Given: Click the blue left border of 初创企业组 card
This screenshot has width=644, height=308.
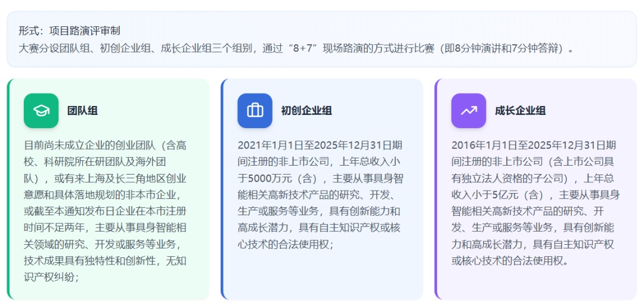Looking at the screenshot, I should tap(222, 189).
